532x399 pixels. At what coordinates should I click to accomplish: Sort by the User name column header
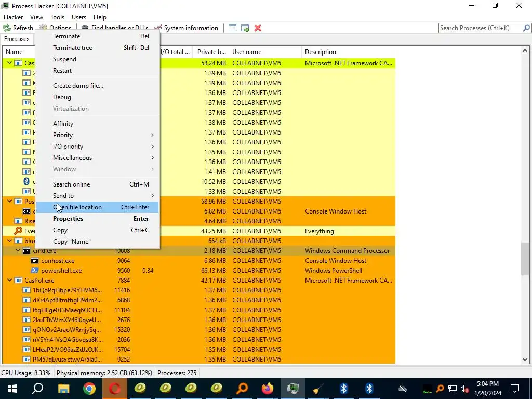265,52
